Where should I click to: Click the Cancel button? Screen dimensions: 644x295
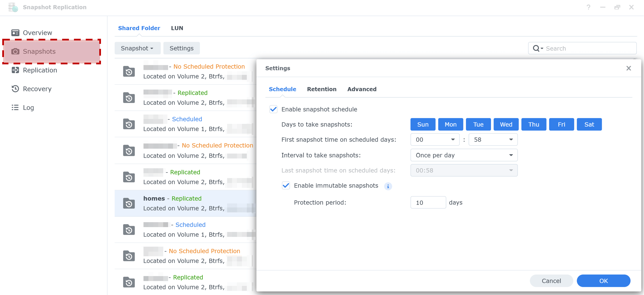551,281
